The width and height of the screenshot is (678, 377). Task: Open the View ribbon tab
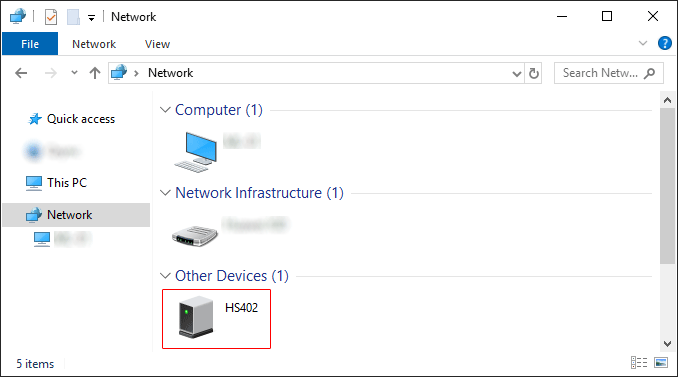pos(157,44)
